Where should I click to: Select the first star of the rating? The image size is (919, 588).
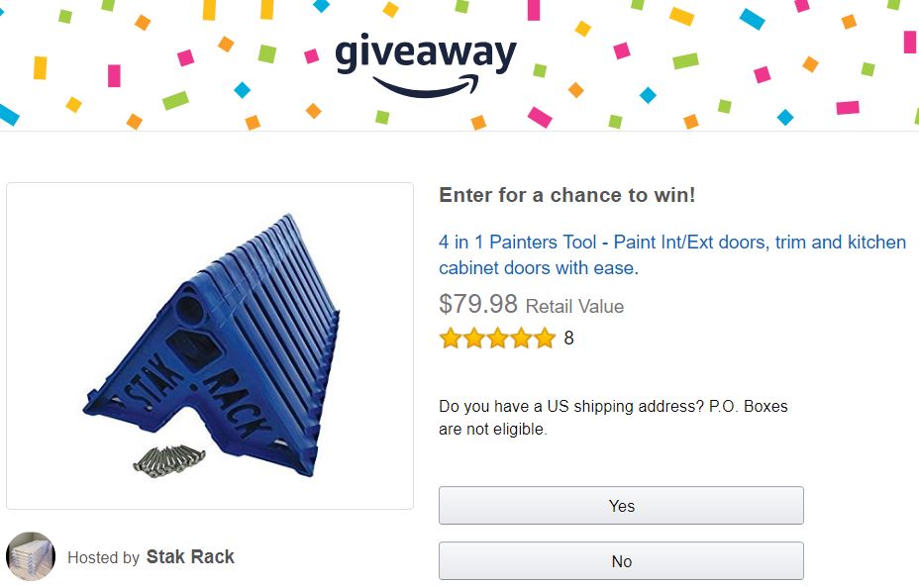click(x=449, y=339)
